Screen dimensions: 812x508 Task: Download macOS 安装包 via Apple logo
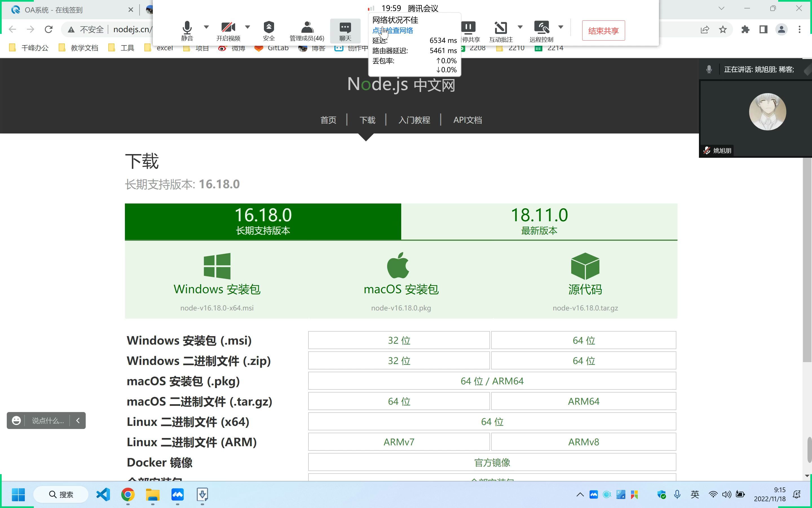[x=398, y=265]
